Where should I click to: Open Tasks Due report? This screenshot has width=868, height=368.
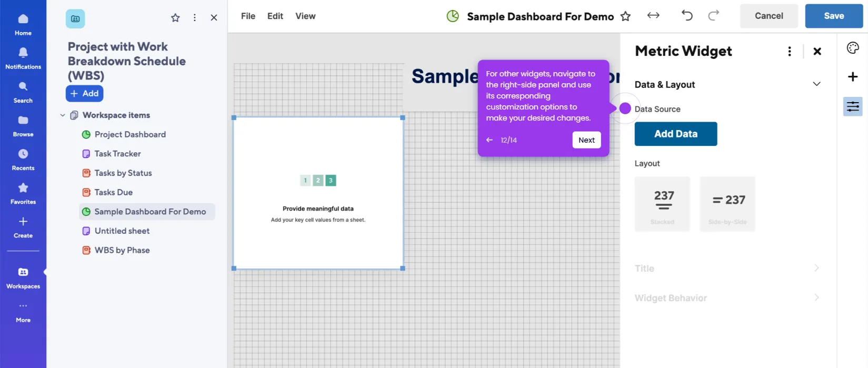coord(113,193)
